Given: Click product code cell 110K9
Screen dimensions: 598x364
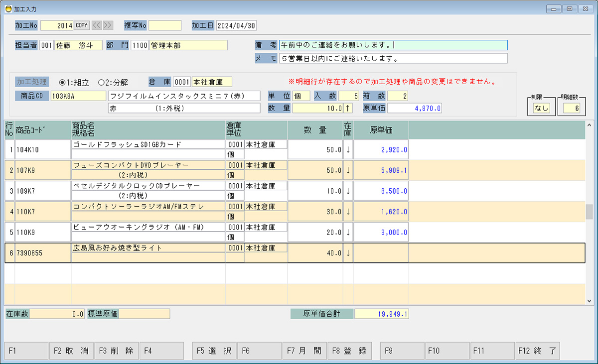Looking at the screenshot, I should click(x=43, y=233).
